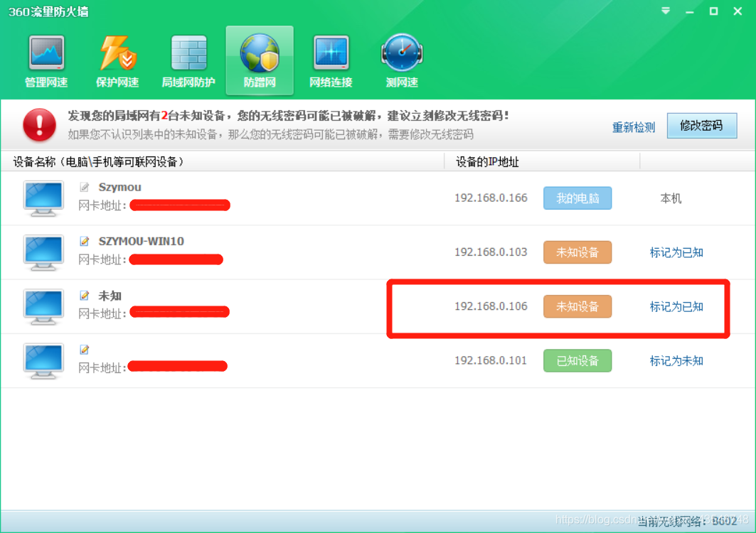Select the 防蹭网 globe shield tab
Screen dimensions: 756x533
coord(260,60)
